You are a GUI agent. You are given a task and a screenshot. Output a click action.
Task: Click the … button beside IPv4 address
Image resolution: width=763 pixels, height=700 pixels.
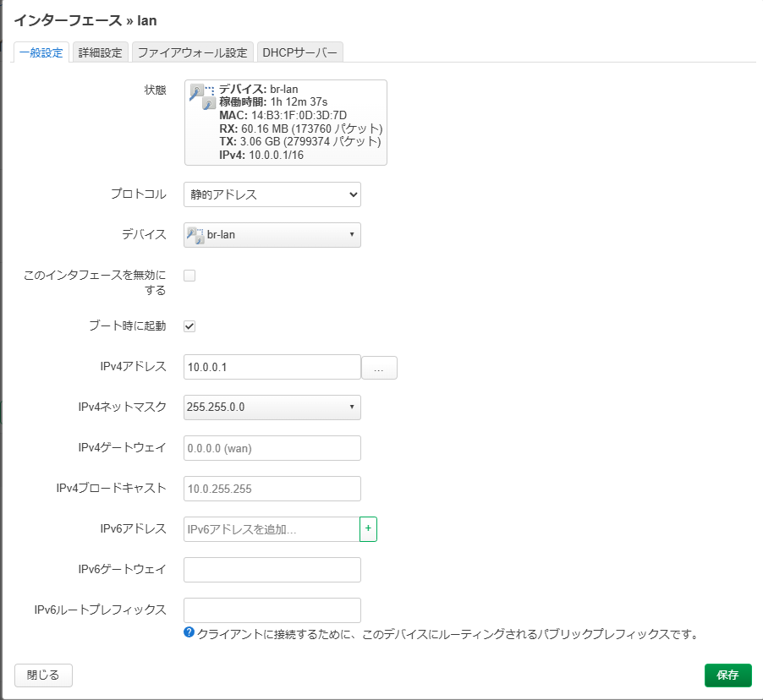(379, 368)
